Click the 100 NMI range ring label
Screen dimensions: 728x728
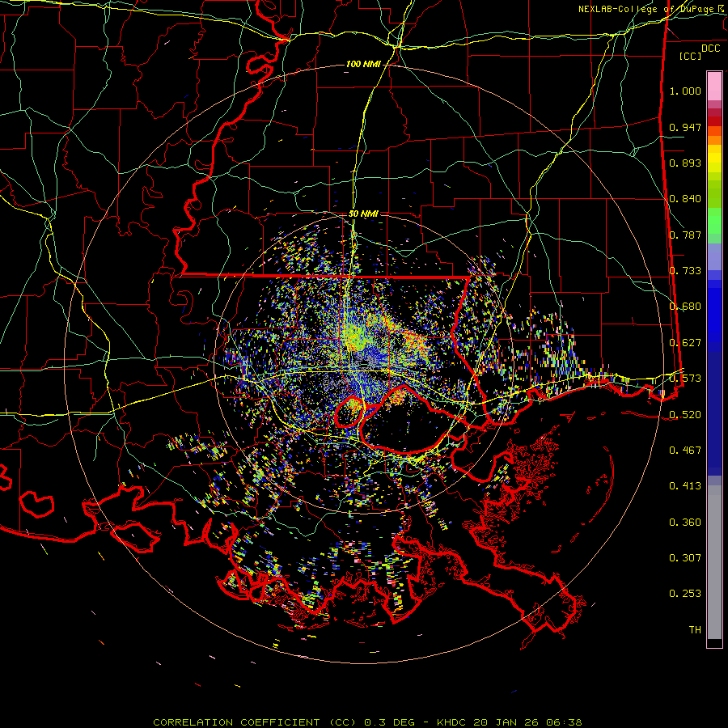pyautogui.click(x=363, y=64)
